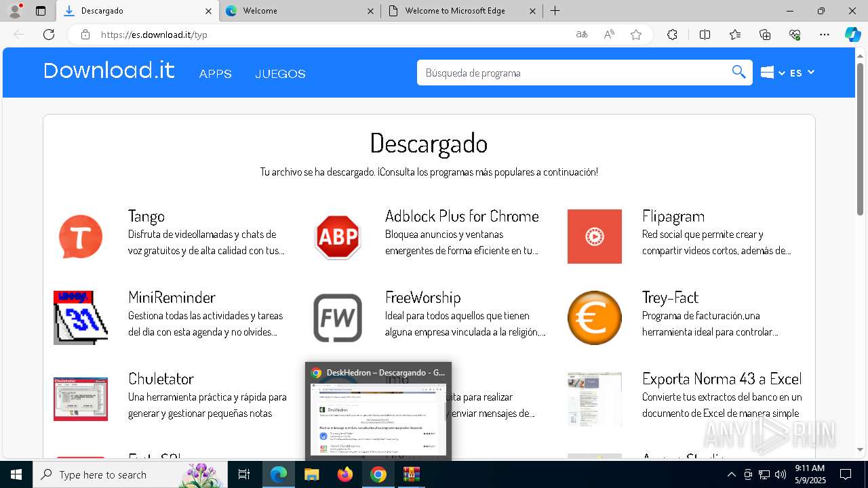Open the taskbar clock showing 9:11 AM

(810, 474)
